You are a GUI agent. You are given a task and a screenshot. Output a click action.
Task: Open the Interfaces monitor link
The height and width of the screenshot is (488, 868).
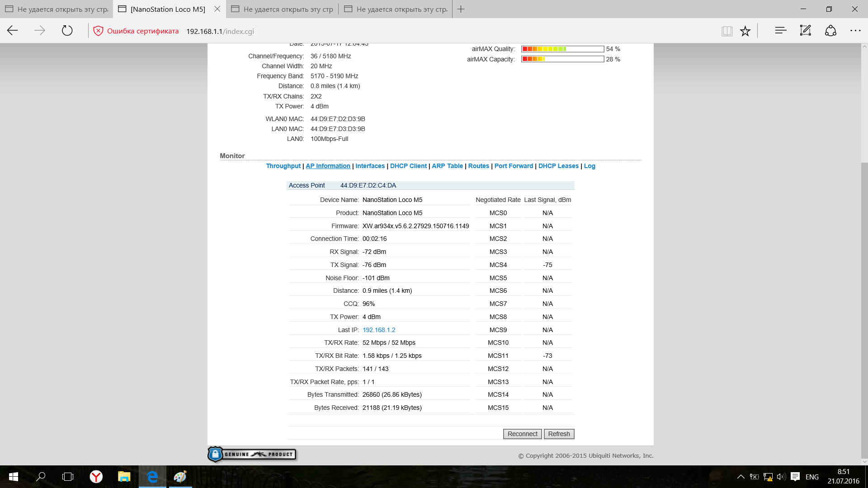pyautogui.click(x=370, y=166)
